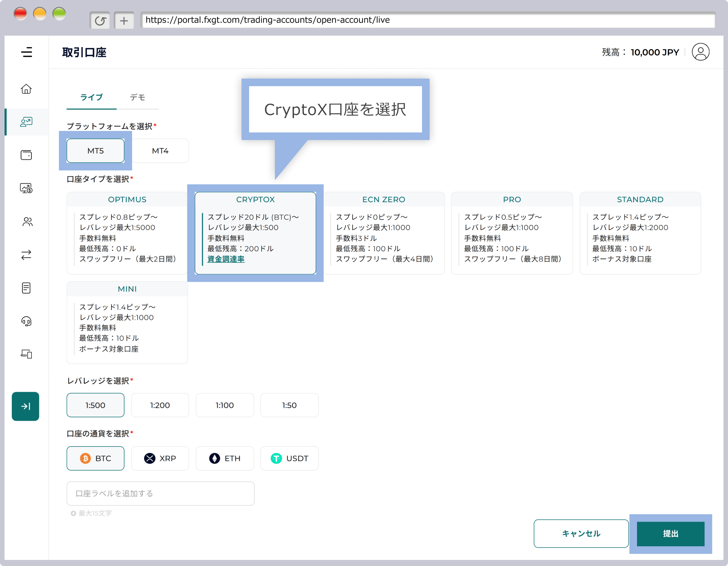728x566 pixels.
Task: Switch to the ライブ tab
Action: click(x=91, y=97)
